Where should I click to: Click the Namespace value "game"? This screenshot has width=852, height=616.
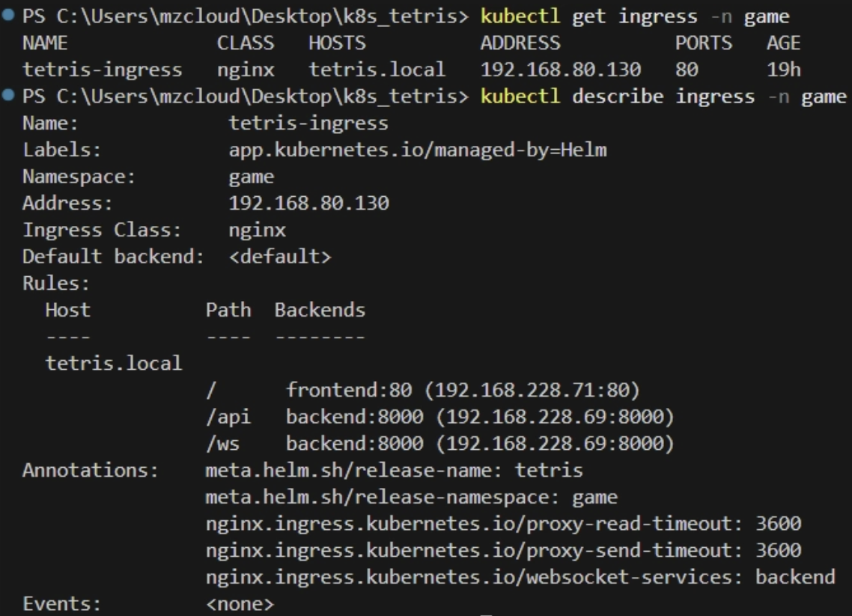[x=252, y=177]
